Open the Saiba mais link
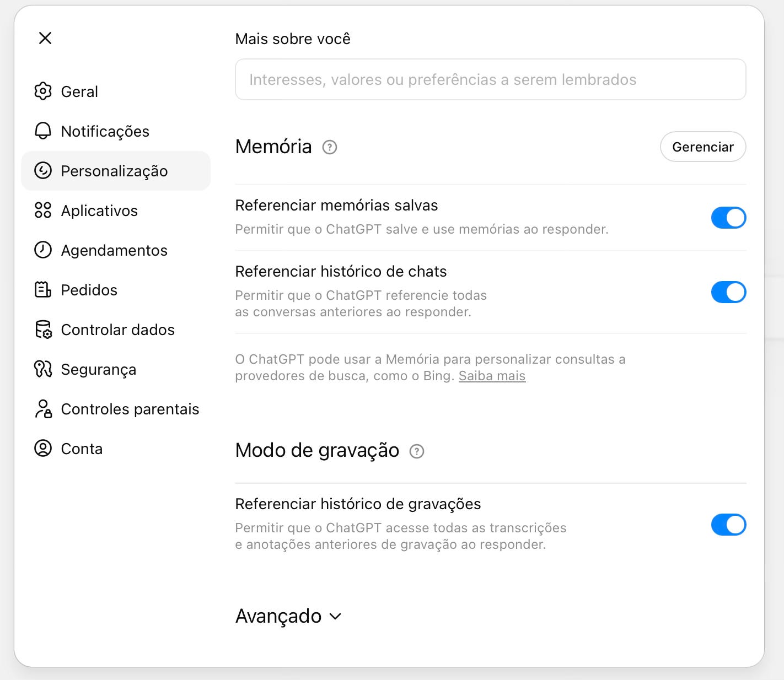784x680 pixels. pyautogui.click(x=492, y=376)
